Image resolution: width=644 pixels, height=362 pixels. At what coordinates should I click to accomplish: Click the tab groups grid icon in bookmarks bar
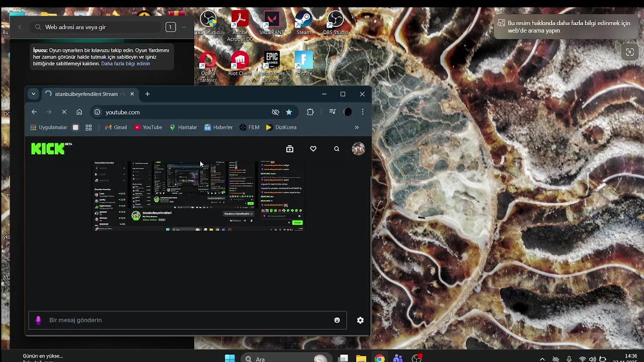click(x=89, y=128)
